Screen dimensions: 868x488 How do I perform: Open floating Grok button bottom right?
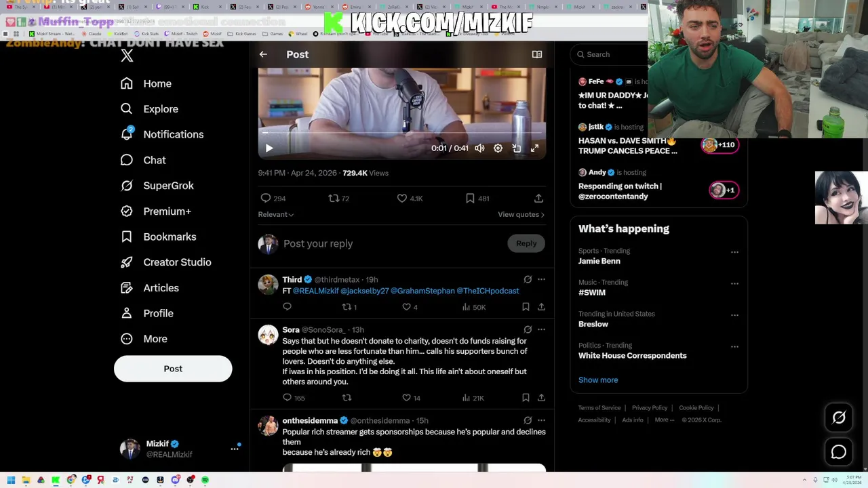coord(839,418)
